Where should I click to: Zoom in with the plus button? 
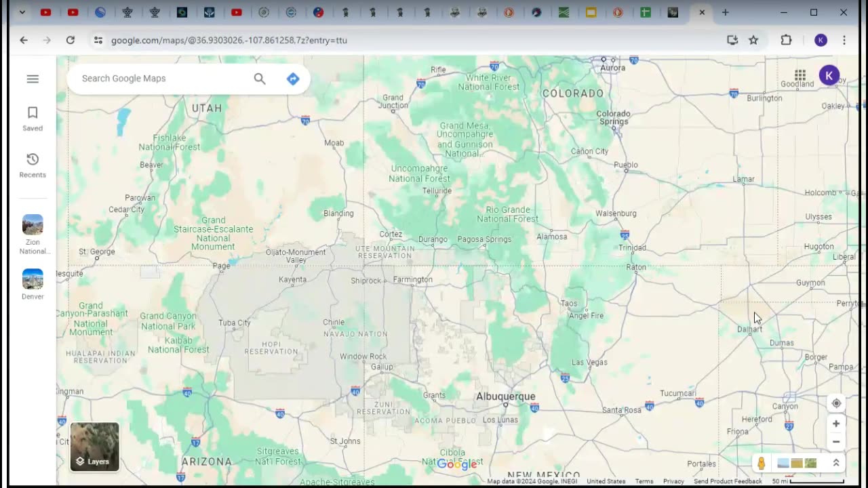click(836, 424)
